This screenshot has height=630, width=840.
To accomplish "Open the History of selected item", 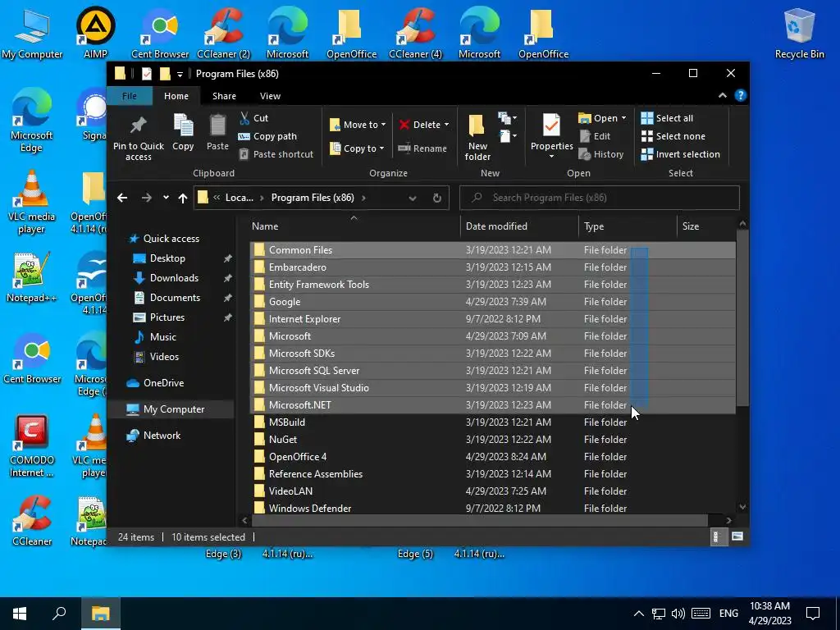I will [x=601, y=154].
